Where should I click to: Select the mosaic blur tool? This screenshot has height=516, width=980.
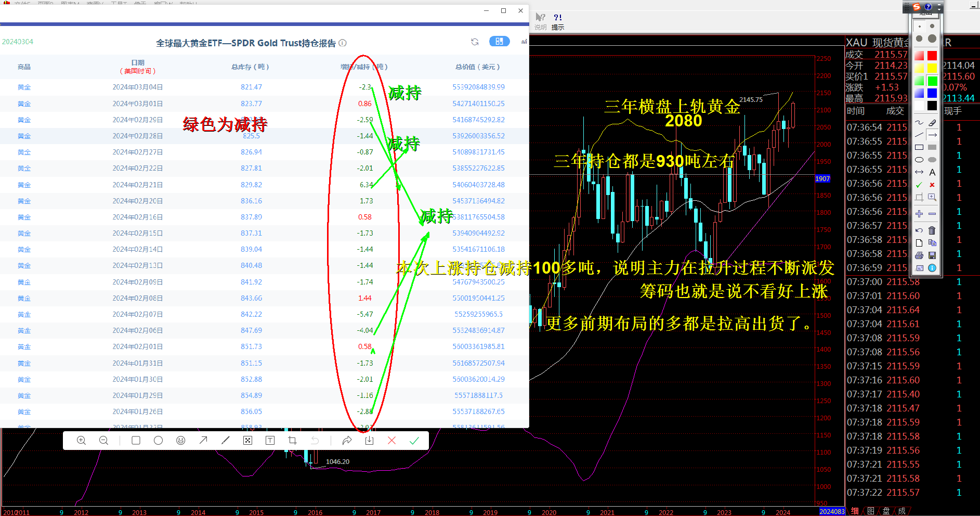[247, 441]
